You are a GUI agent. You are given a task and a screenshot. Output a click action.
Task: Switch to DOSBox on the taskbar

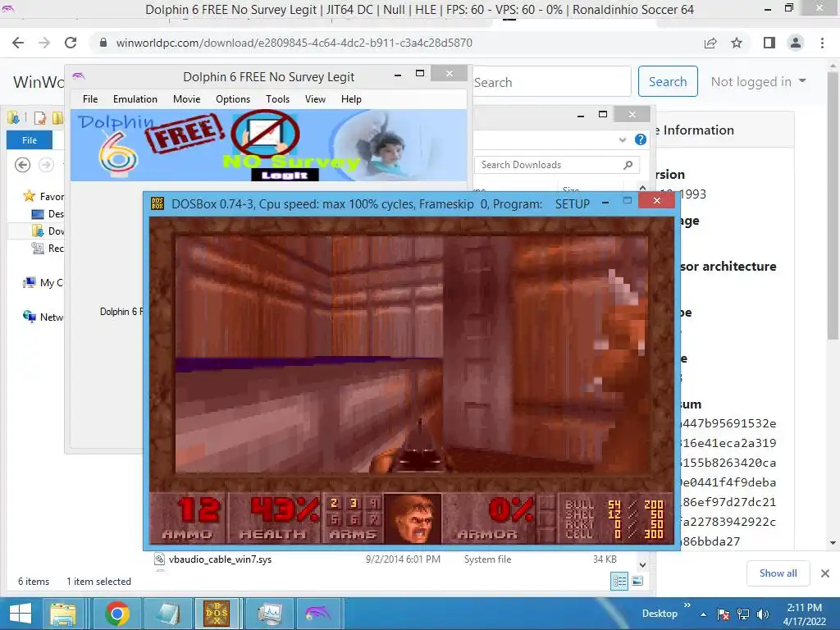pos(217,614)
